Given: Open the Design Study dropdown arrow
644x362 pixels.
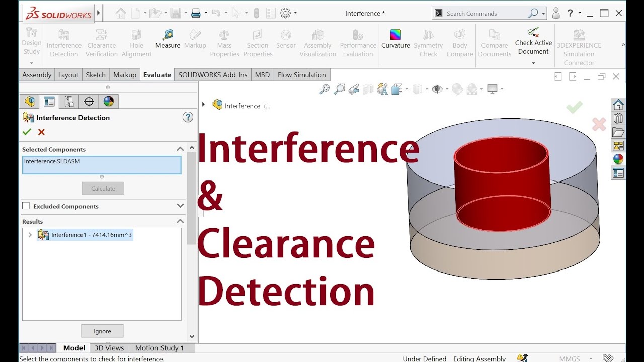Looking at the screenshot, I should click(x=31, y=63).
